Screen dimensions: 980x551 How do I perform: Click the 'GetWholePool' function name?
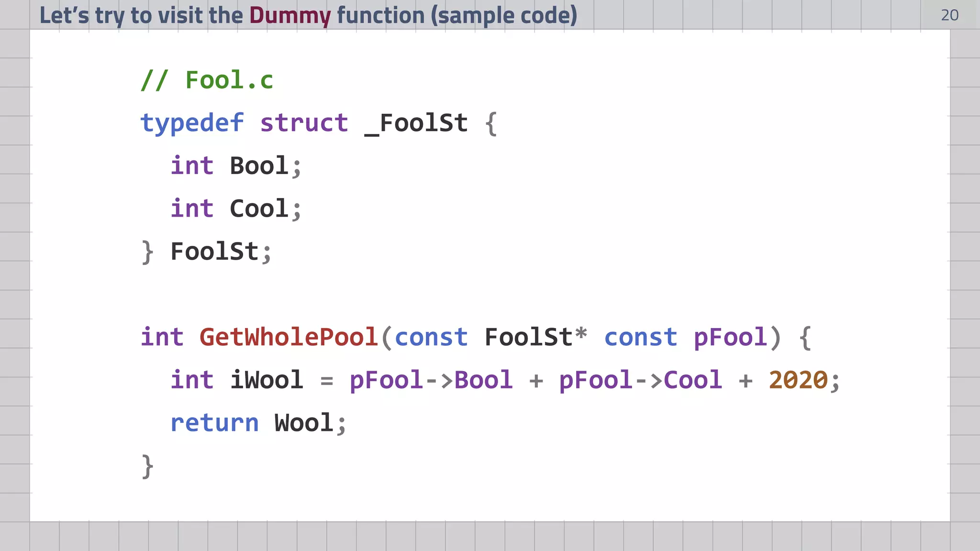[289, 337]
